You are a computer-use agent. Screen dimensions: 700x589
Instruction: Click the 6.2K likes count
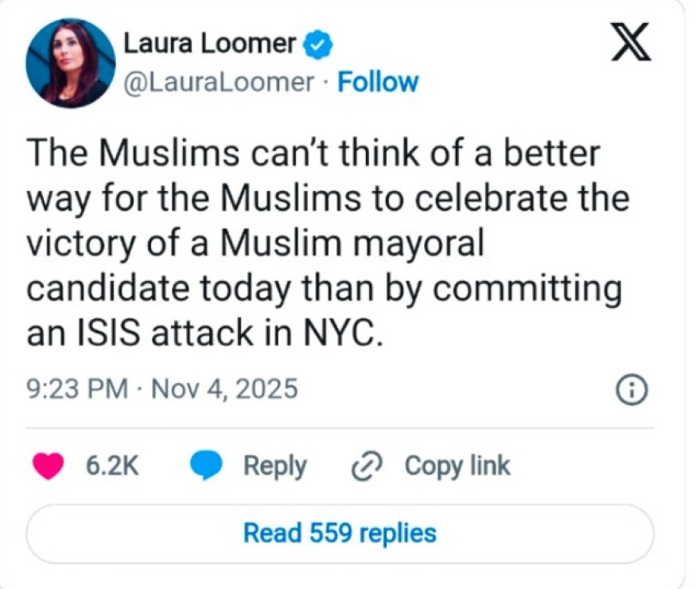[111, 466]
